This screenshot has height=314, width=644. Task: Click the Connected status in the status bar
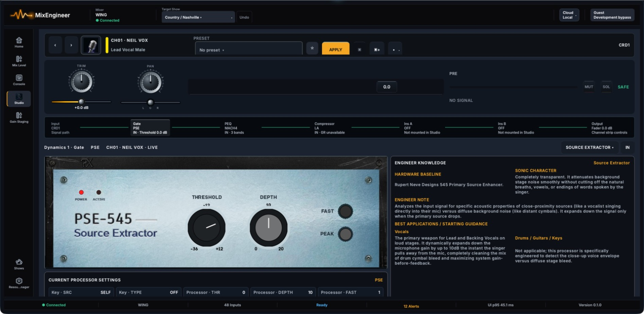pos(54,305)
